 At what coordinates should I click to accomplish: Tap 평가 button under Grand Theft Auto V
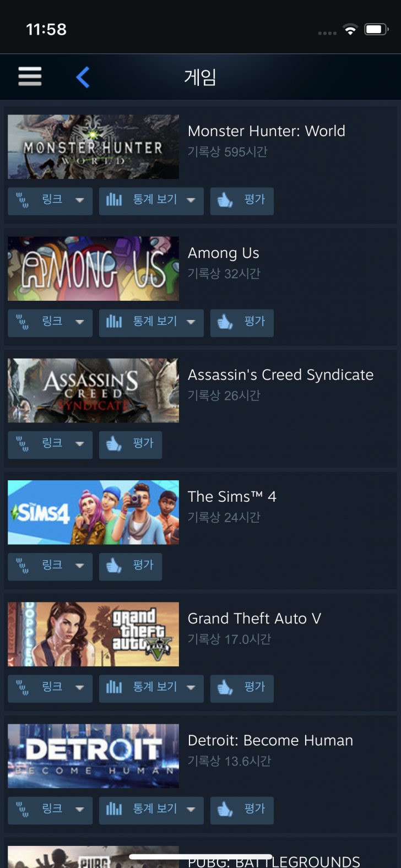click(242, 688)
